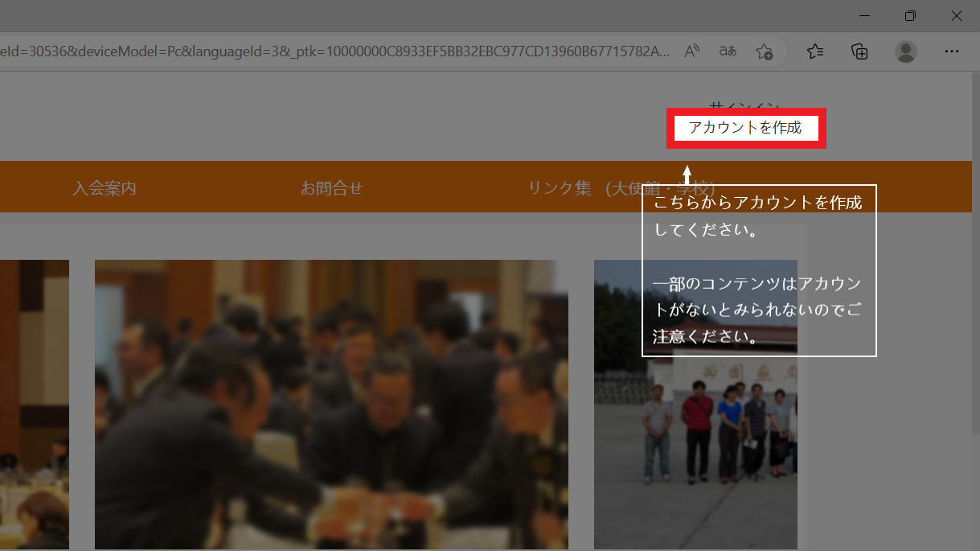Open the Settings and more ellipsis menu
The width and height of the screenshot is (980, 551).
(x=952, y=51)
